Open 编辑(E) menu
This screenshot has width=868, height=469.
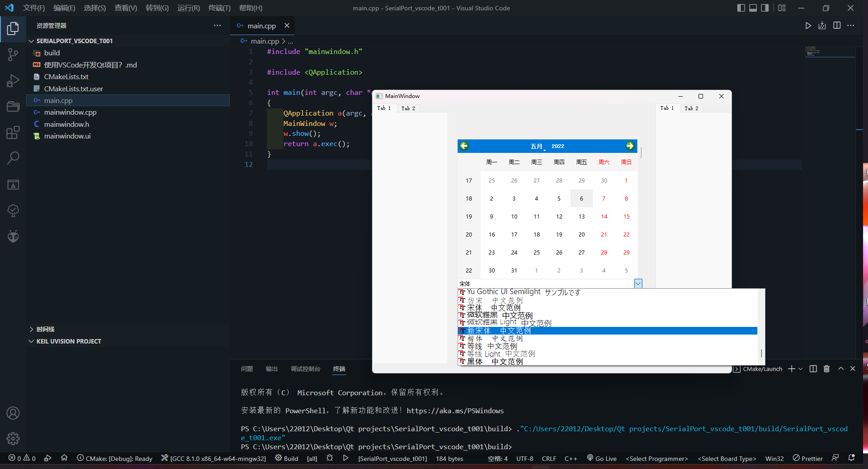(x=64, y=8)
